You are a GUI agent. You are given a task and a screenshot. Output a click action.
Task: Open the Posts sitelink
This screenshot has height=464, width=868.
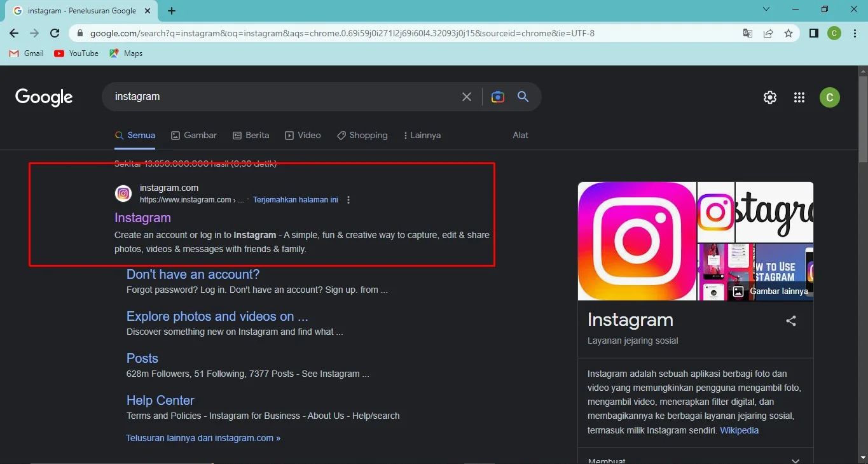pos(142,358)
